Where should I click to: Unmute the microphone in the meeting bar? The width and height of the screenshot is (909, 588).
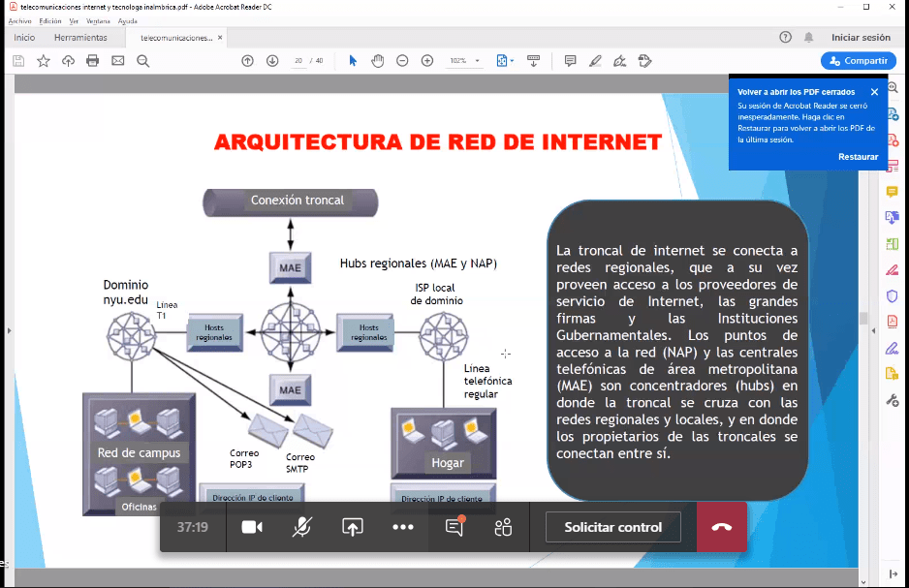click(x=302, y=527)
